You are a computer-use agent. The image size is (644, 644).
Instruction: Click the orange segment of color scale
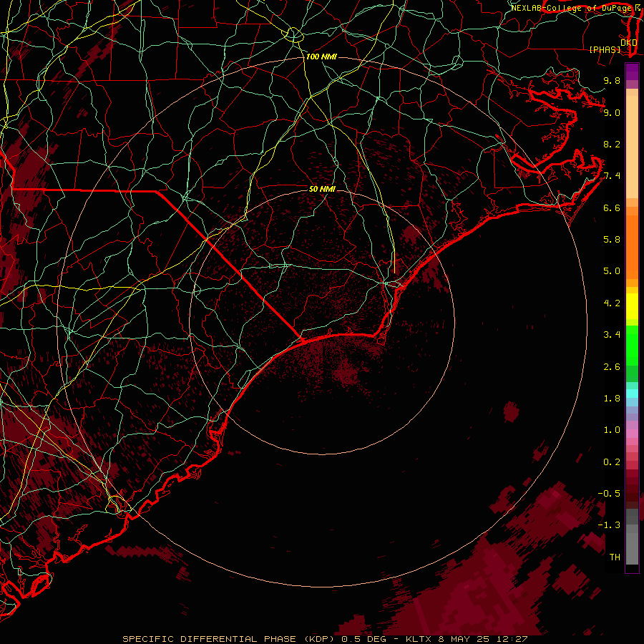click(x=632, y=246)
